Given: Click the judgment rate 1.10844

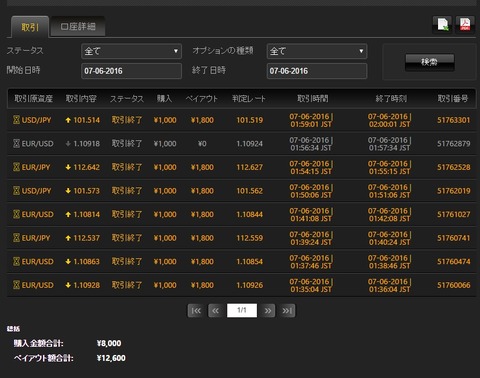Looking at the screenshot, I should tap(250, 214).
